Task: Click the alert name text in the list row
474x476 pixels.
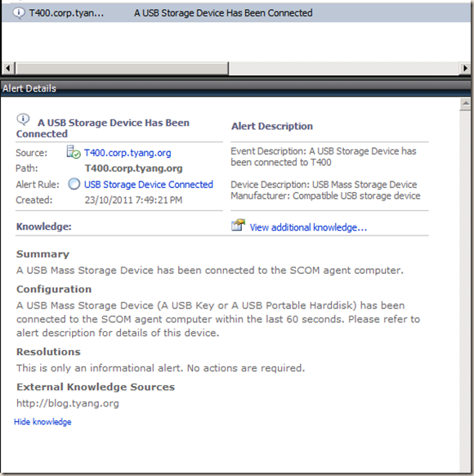Action: coord(223,13)
